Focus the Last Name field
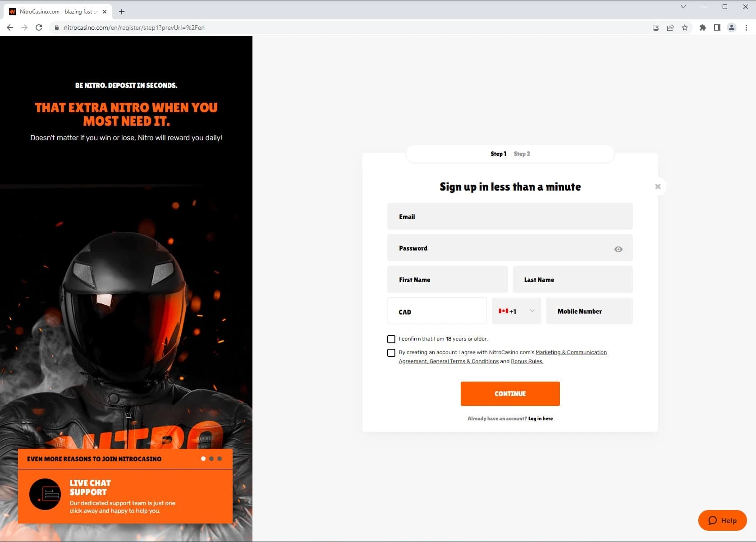Screen dimensions: 756x542 pos(573,279)
